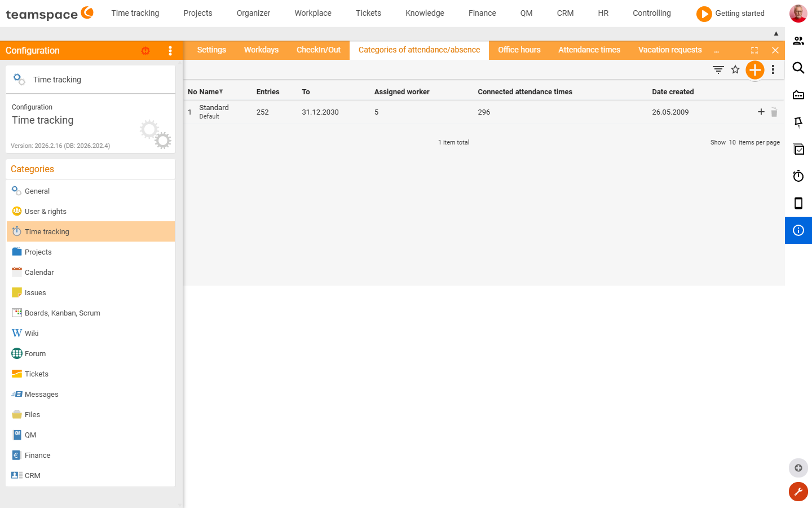Image resolution: width=812 pixels, height=508 pixels.
Task: Close the configuration panel with X
Action: [775, 50]
